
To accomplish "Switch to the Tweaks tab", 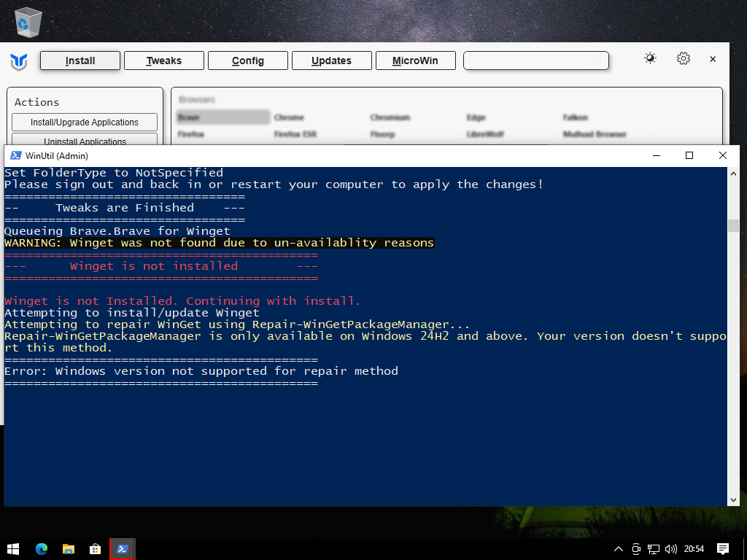I will point(164,61).
